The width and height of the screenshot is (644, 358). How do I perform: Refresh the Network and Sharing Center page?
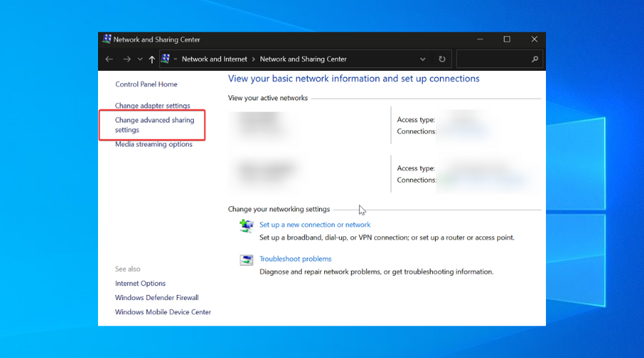click(x=442, y=59)
